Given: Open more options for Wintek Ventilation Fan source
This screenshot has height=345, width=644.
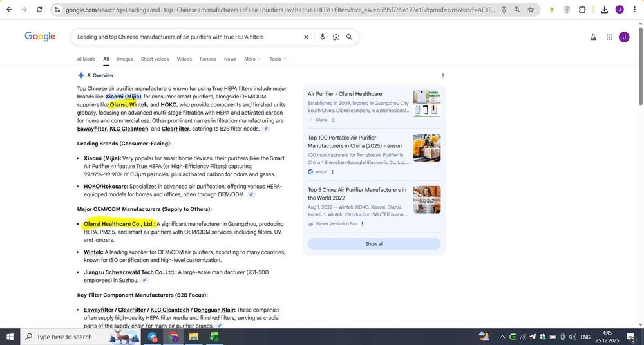Looking at the screenshot, I should 362,224.
